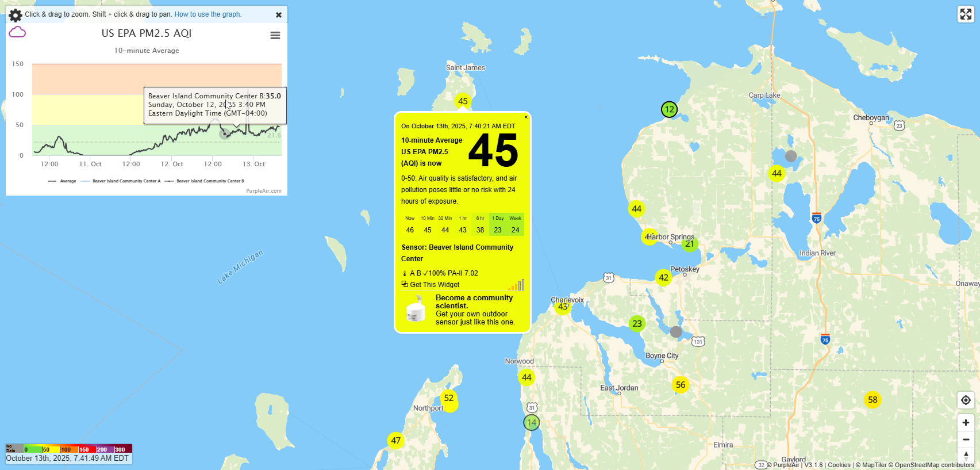The height and width of the screenshot is (470, 980).
Task: Select the 1 Day average column
Action: coord(498,224)
